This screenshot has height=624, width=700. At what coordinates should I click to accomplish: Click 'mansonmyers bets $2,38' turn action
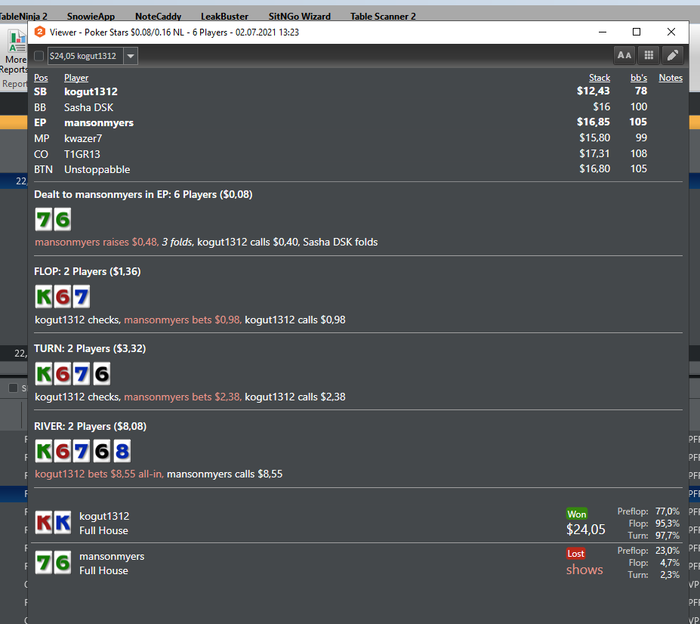(183, 397)
